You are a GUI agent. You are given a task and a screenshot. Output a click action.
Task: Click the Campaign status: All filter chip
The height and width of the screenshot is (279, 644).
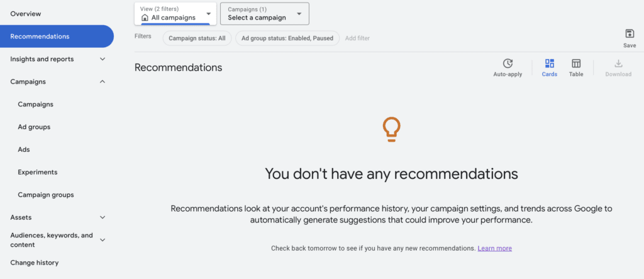point(197,38)
